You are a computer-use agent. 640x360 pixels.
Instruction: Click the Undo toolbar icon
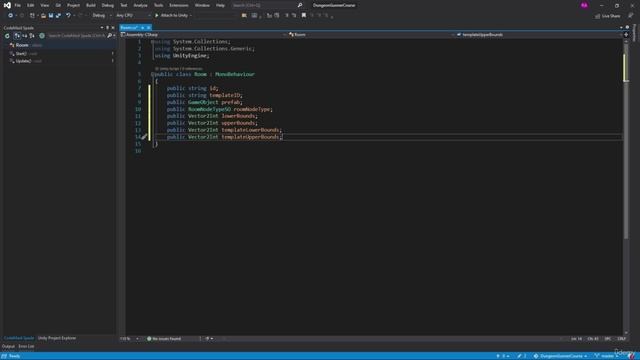[68, 16]
